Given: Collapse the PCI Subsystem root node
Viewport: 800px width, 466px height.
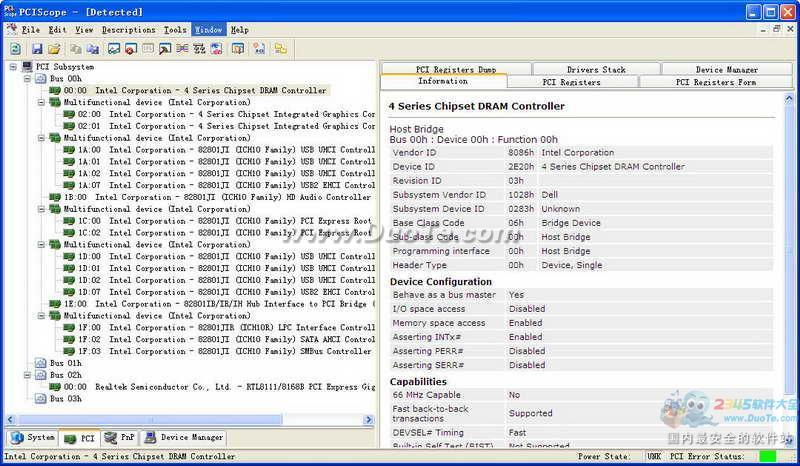Looking at the screenshot, I should coord(13,67).
